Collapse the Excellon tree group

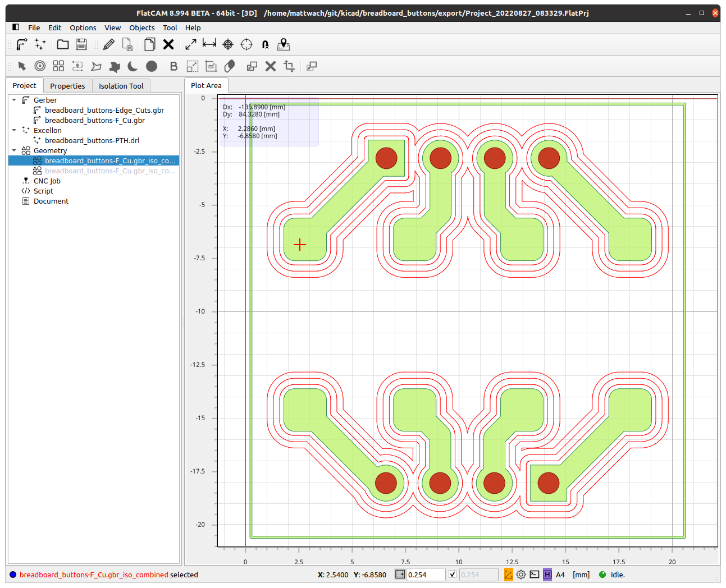14,130
